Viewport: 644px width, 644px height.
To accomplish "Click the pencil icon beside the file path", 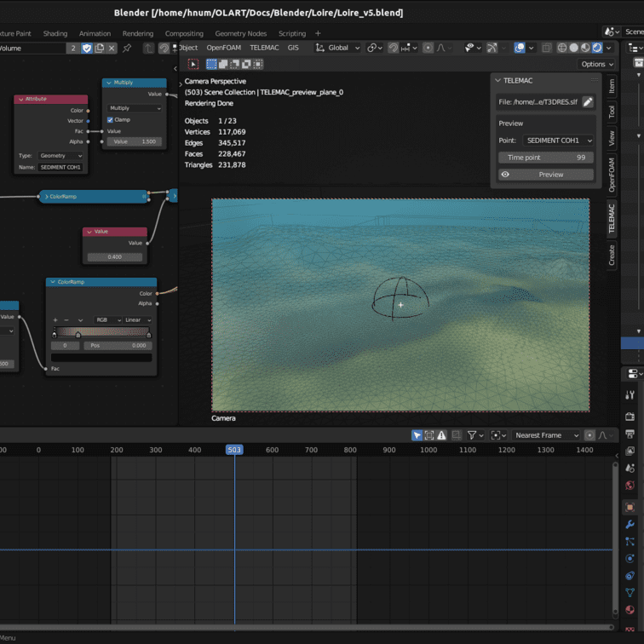I will 588,102.
